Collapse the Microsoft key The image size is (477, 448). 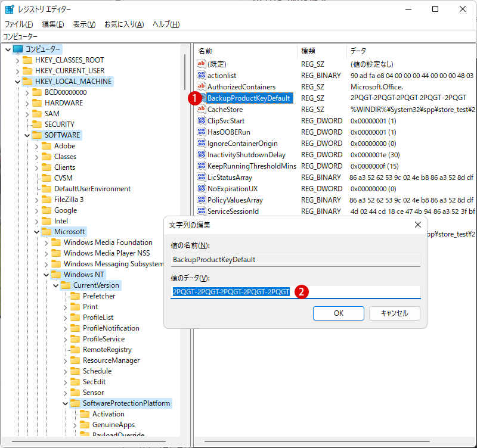coord(37,232)
